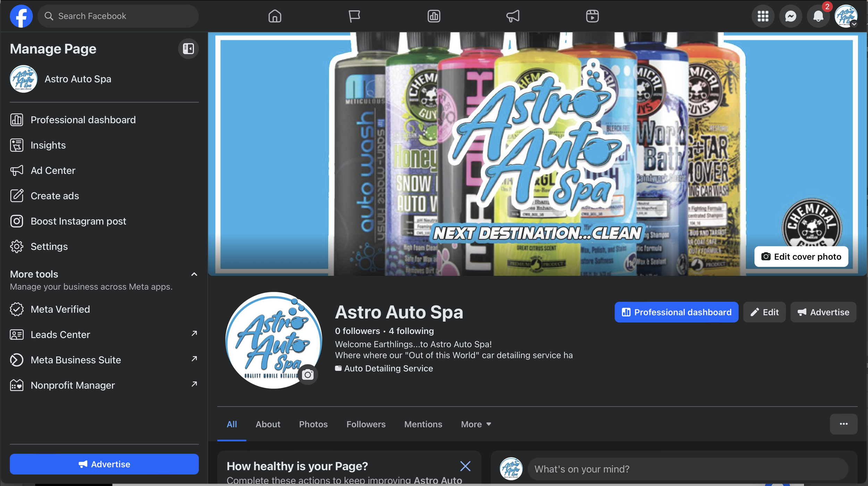Collapse the More tools section
This screenshot has height=486, width=868.
[x=194, y=274]
